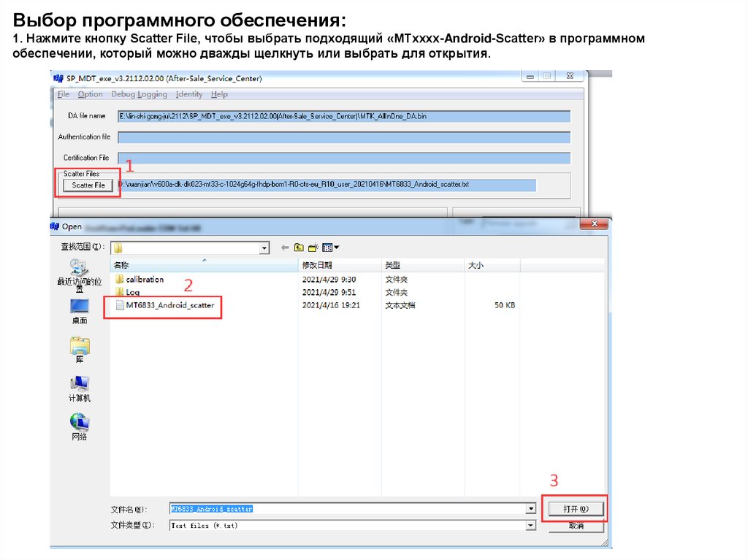Expand the file name dropdown arrow
Viewport: 748px width, 560px height.
(x=531, y=509)
